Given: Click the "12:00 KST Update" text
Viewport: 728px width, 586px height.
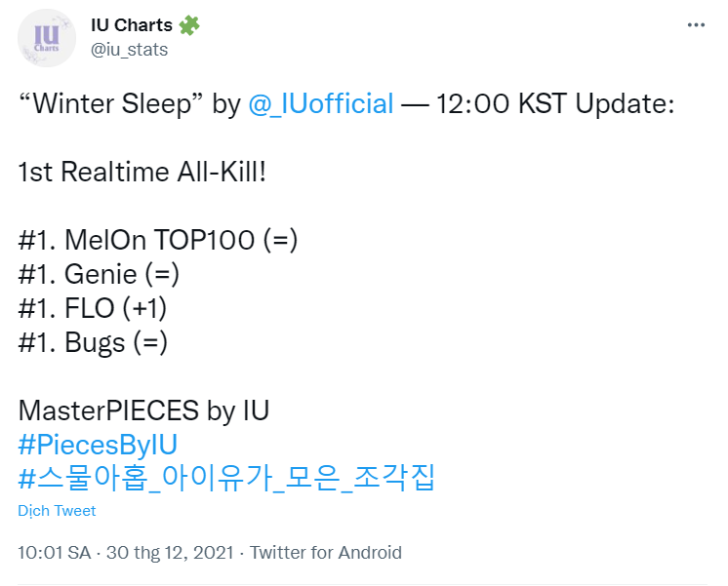Looking at the screenshot, I should 555,104.
